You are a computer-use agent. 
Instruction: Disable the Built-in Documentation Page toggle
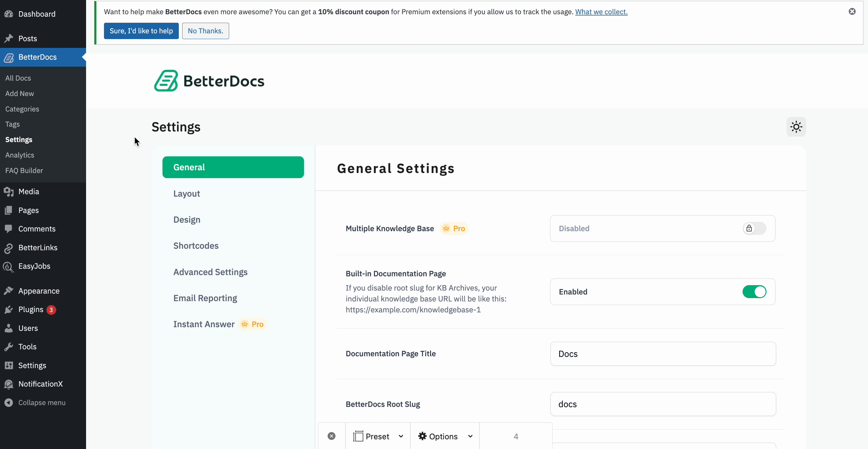point(754,292)
